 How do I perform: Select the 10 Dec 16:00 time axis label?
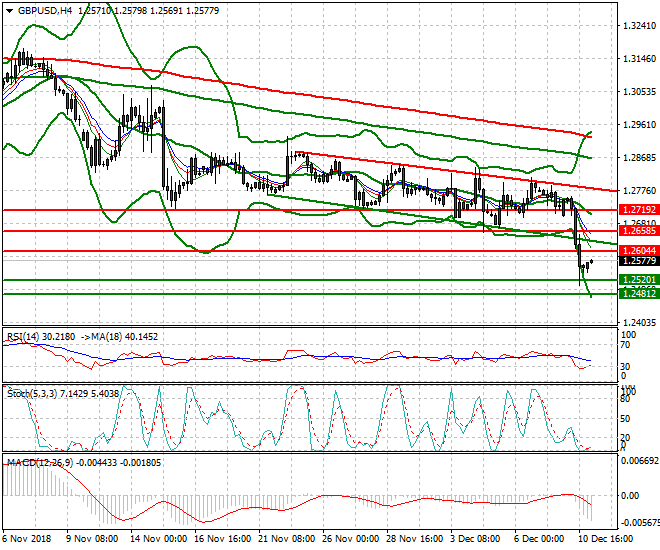tap(606, 539)
